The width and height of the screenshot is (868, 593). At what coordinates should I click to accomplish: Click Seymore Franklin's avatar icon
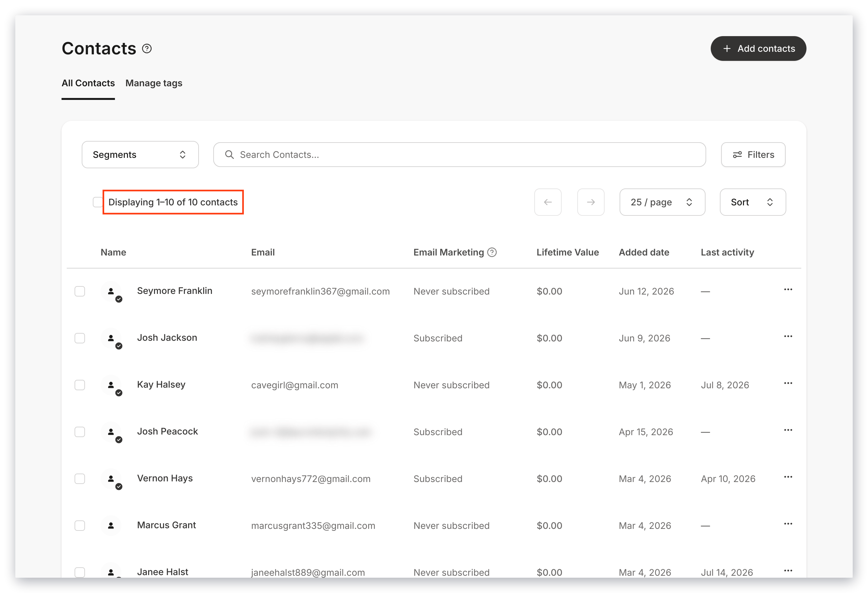111,291
